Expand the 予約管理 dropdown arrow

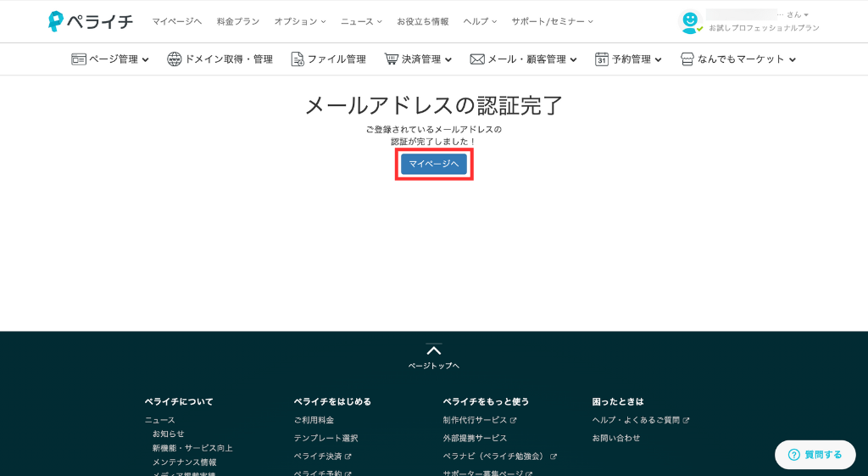point(658,60)
